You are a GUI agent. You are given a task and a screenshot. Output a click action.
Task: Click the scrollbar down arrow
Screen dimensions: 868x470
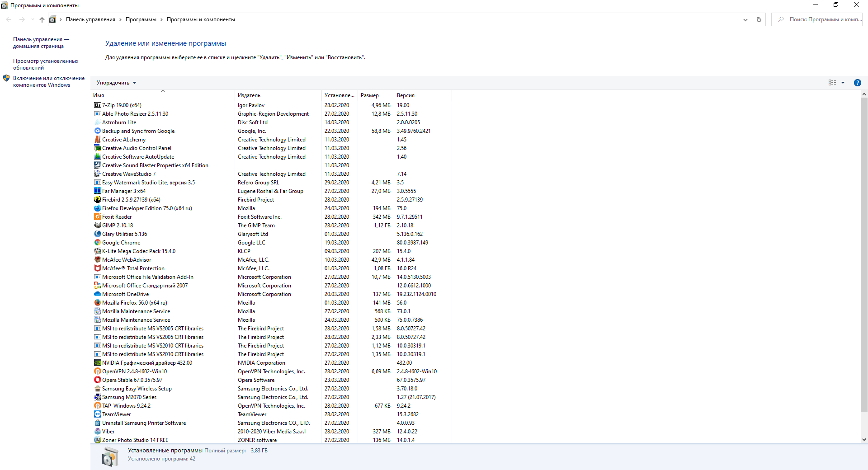tap(864, 439)
